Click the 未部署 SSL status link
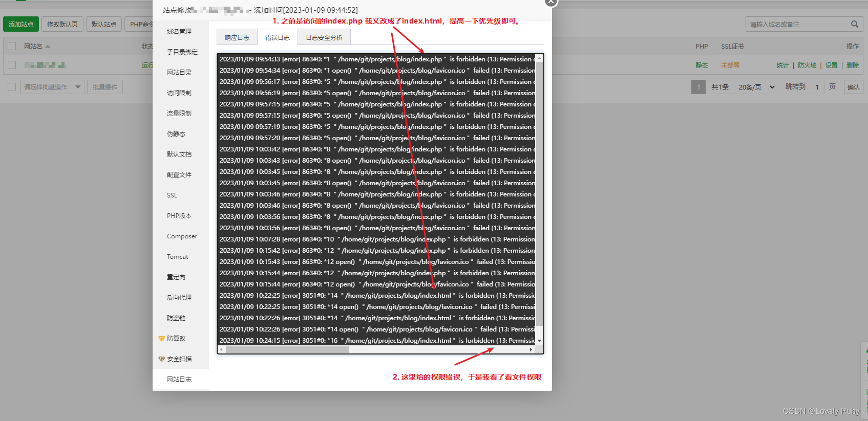Image resolution: width=868 pixels, height=421 pixels. 730,65
